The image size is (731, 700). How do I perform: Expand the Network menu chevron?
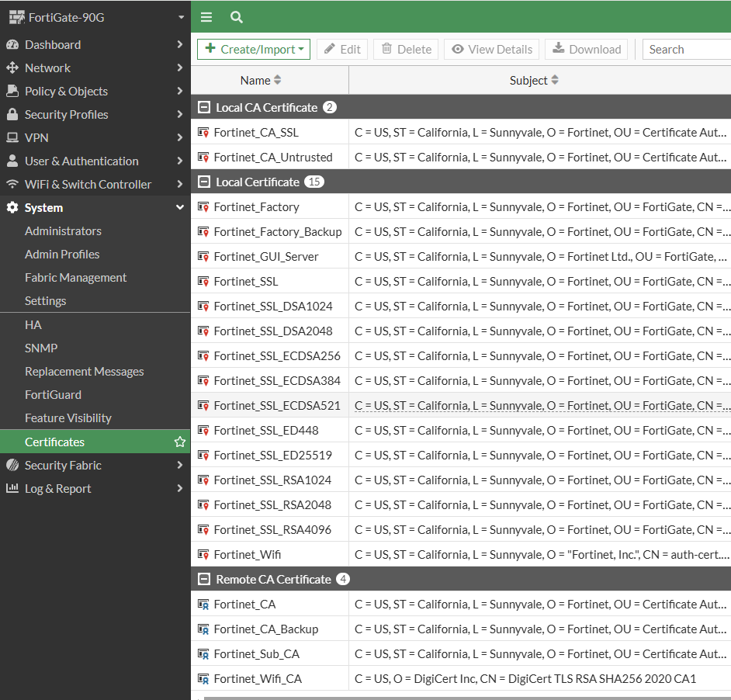[180, 68]
